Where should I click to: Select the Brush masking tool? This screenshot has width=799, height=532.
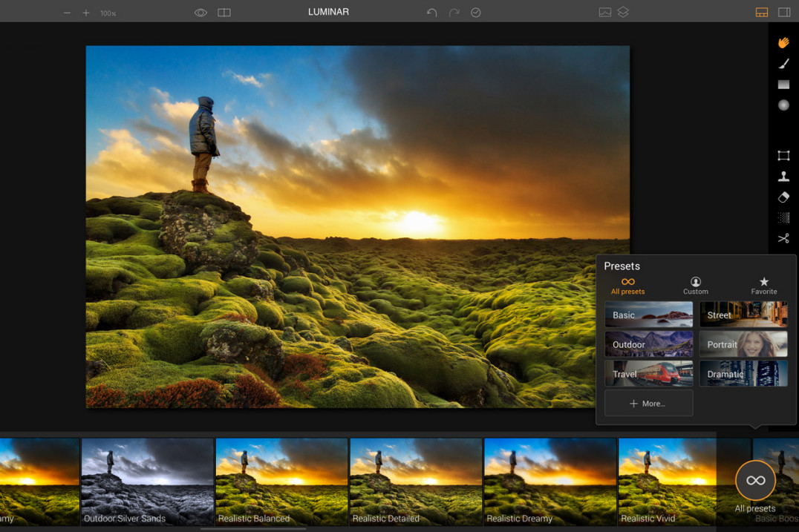783,64
